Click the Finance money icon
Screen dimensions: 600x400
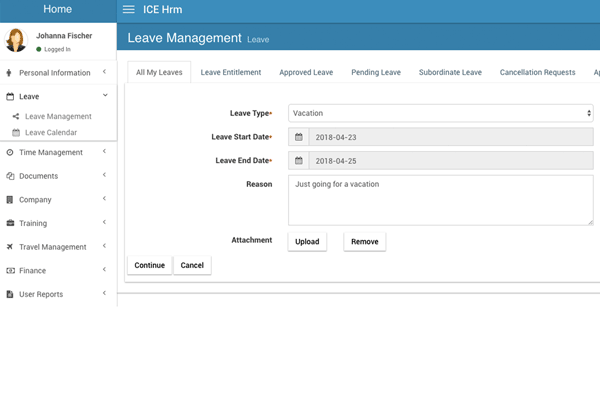[x=10, y=270]
